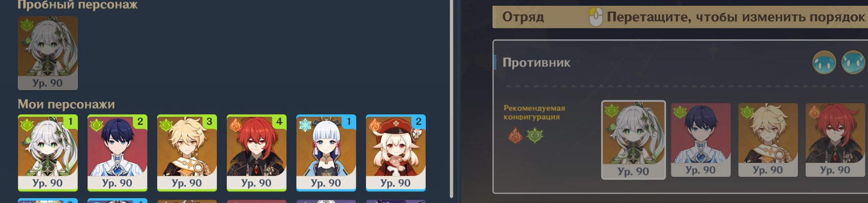Select the Klee card with Pyro icon

point(396,153)
